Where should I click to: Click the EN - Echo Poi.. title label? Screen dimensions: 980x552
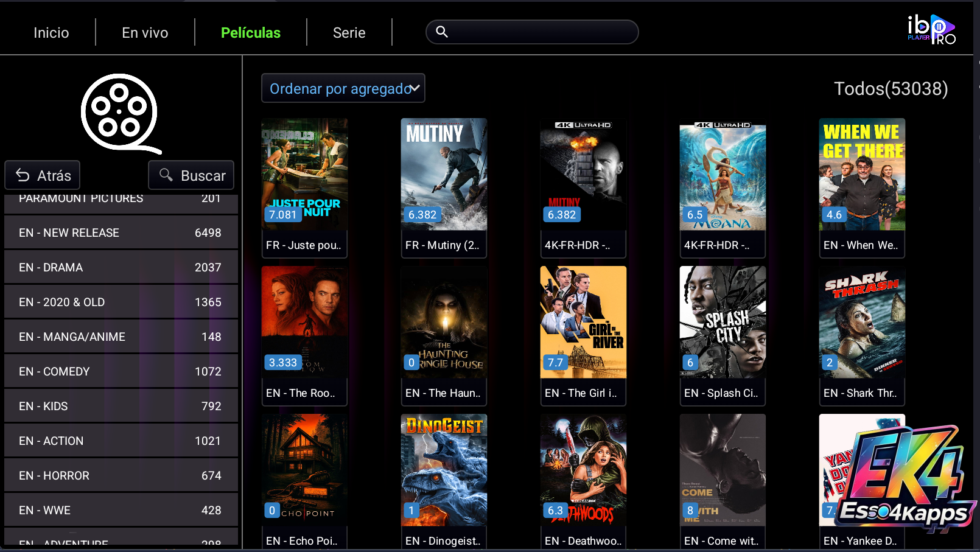pyautogui.click(x=302, y=541)
